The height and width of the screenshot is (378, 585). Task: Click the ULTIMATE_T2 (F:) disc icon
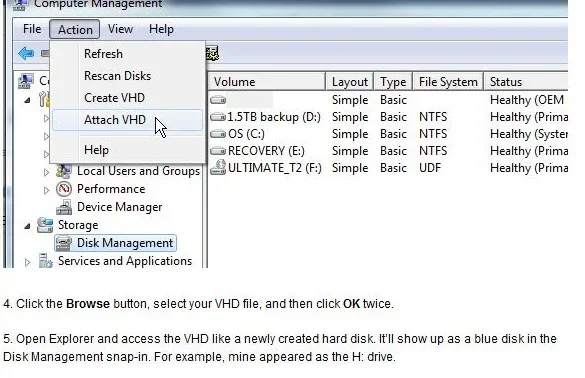point(218,168)
